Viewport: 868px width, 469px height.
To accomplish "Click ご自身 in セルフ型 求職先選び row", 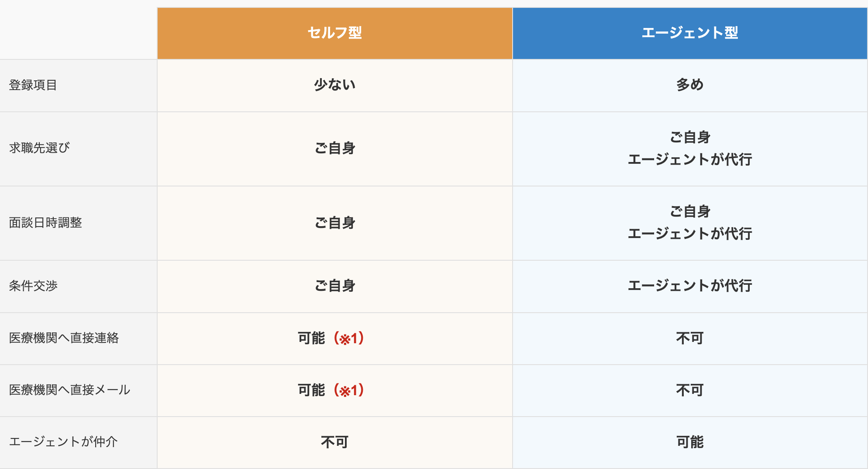I will (x=335, y=148).
